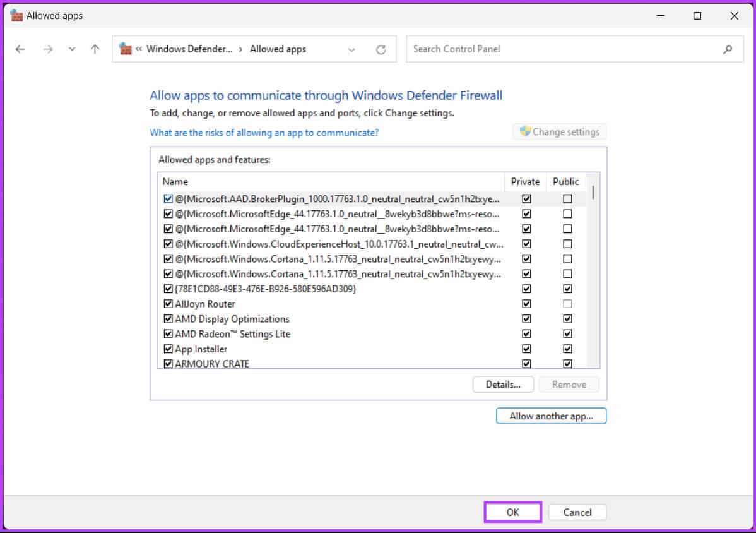This screenshot has height=533, width=756.
Task: Confirm with the OK button
Action: (x=512, y=512)
